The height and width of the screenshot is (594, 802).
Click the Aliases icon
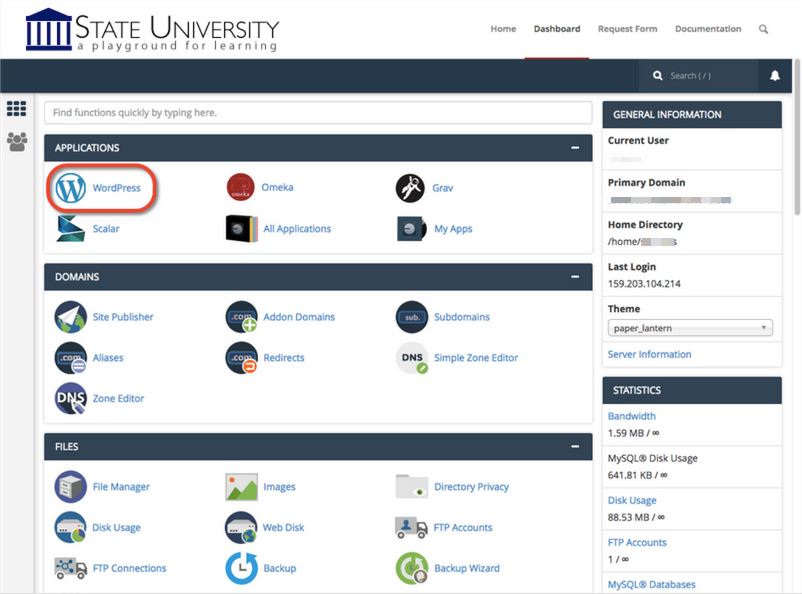click(x=71, y=358)
